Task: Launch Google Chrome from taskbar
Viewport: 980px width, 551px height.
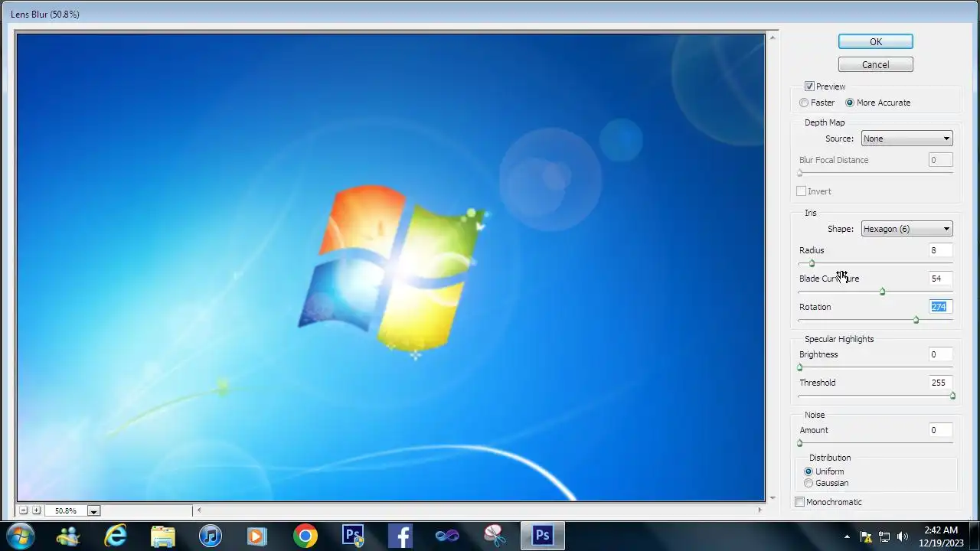Action: (305, 536)
